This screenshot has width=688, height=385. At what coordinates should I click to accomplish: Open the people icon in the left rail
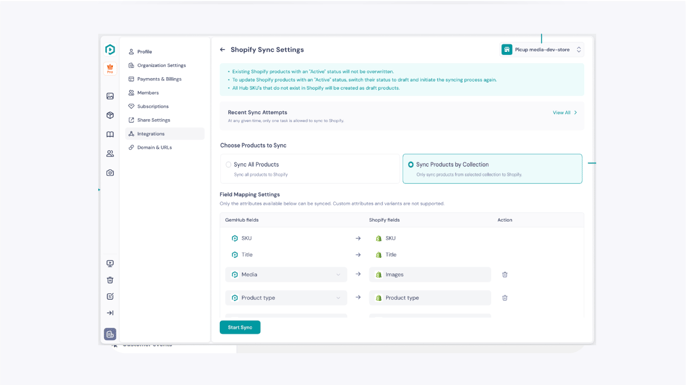[x=110, y=154]
